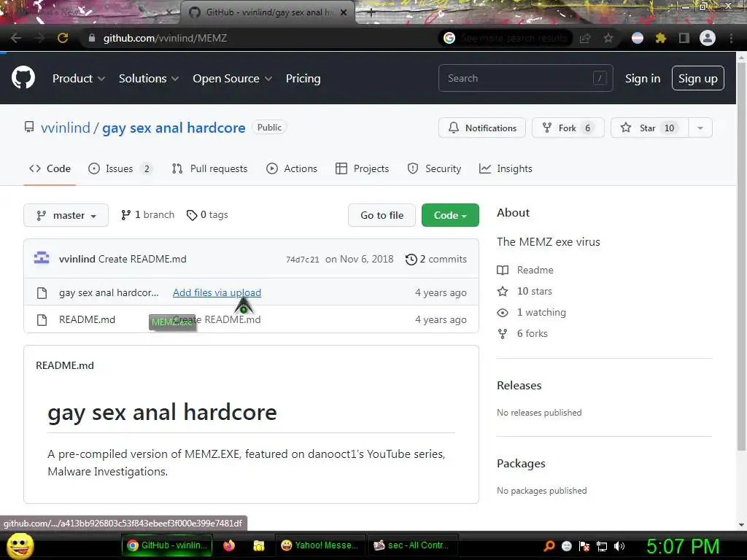This screenshot has width=747, height=560.
Task: Click the Go to file button
Action: click(x=382, y=215)
